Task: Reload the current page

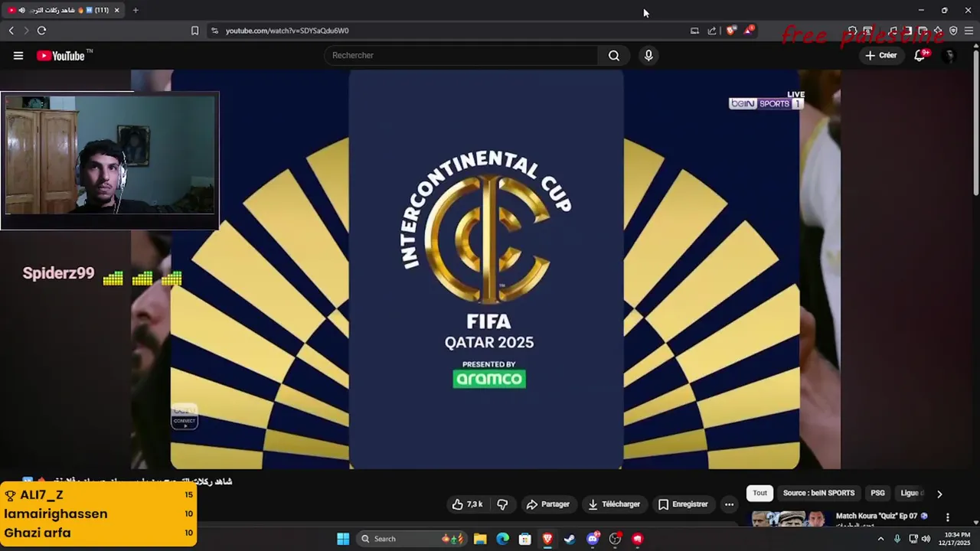Action: point(41,31)
